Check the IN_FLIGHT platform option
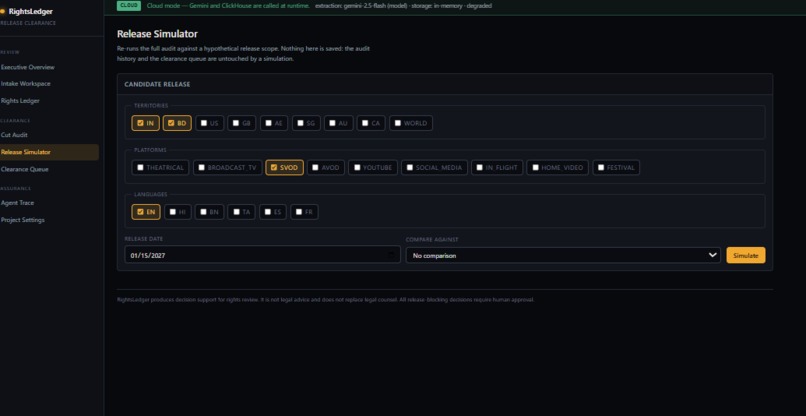This screenshot has width=806, height=416. (480, 168)
